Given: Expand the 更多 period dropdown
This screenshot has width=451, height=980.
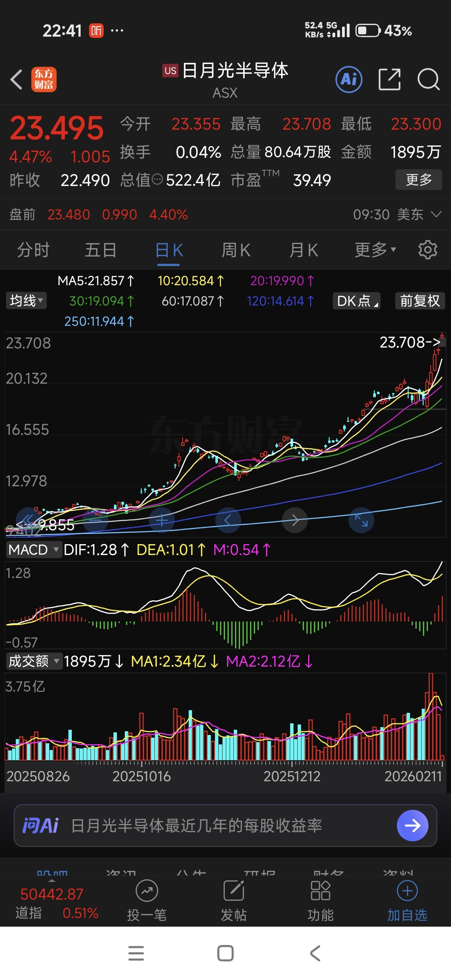Looking at the screenshot, I should click(375, 250).
